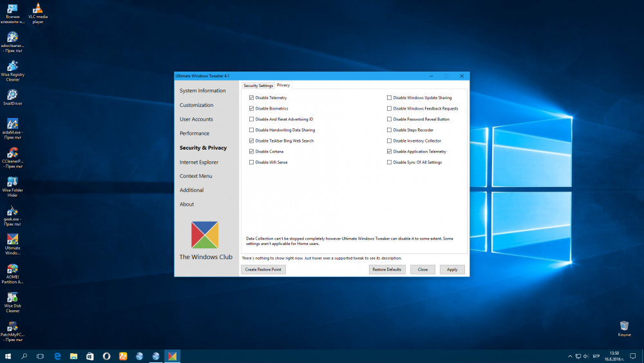Open Internet Explorer tweaks section

[199, 162]
